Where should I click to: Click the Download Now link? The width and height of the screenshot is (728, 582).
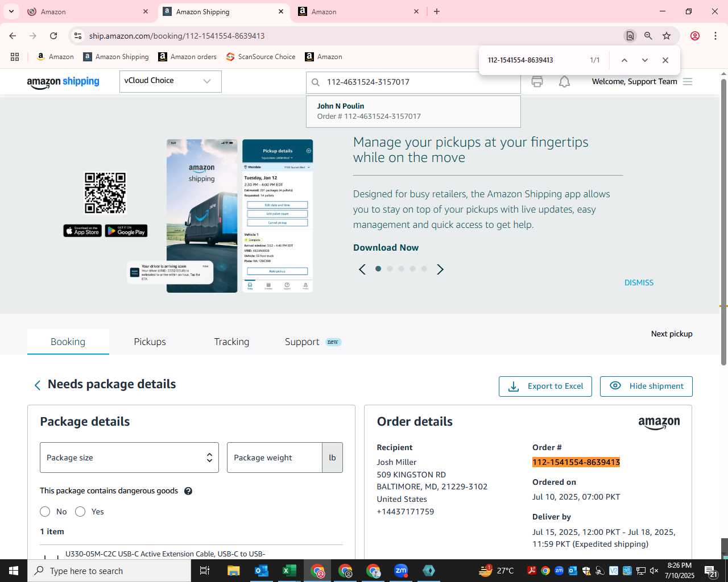[x=386, y=248]
